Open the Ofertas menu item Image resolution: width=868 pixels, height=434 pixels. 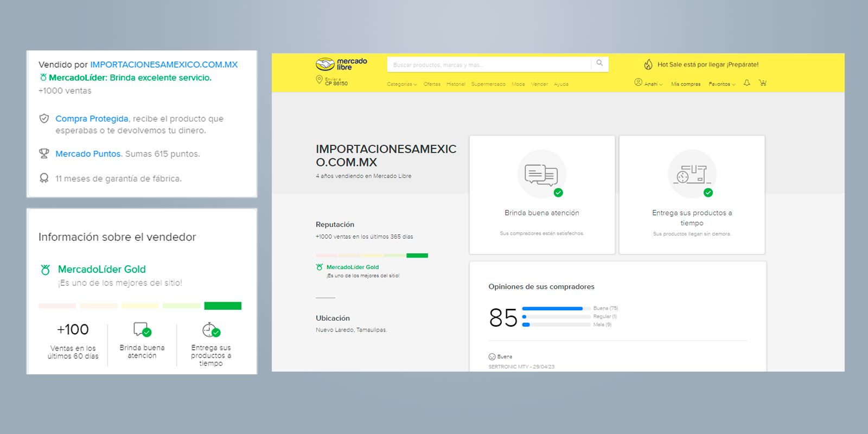(432, 84)
